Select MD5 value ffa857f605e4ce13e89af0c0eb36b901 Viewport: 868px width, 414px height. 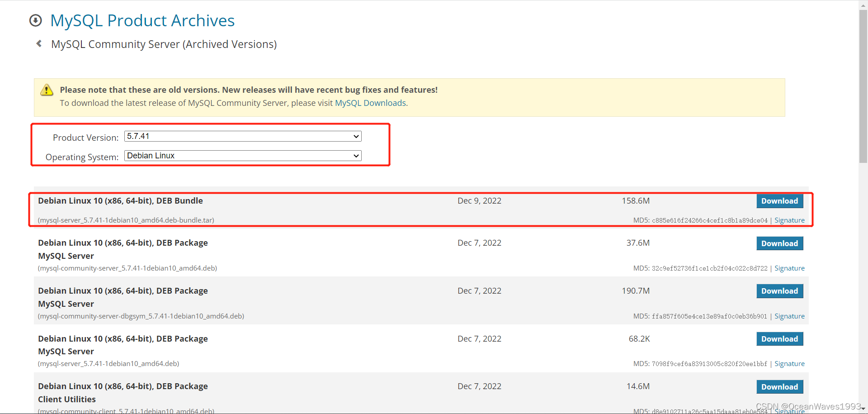pos(710,316)
